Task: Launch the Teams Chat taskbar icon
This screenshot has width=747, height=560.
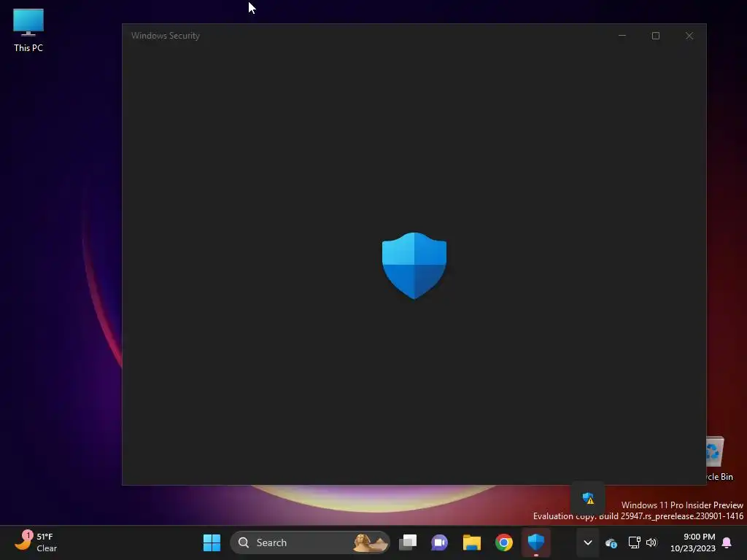Action: click(x=439, y=542)
